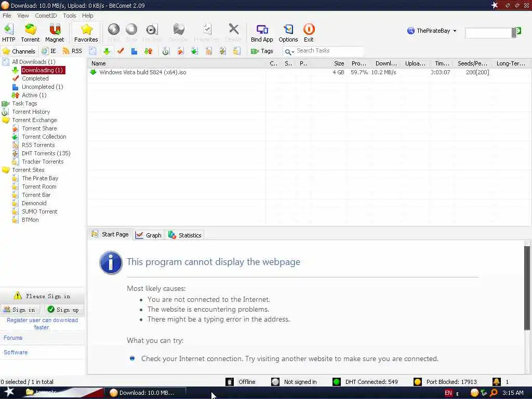Select DHT Torrents (135) entry
This screenshot has height=399, width=532.
coord(46,153)
